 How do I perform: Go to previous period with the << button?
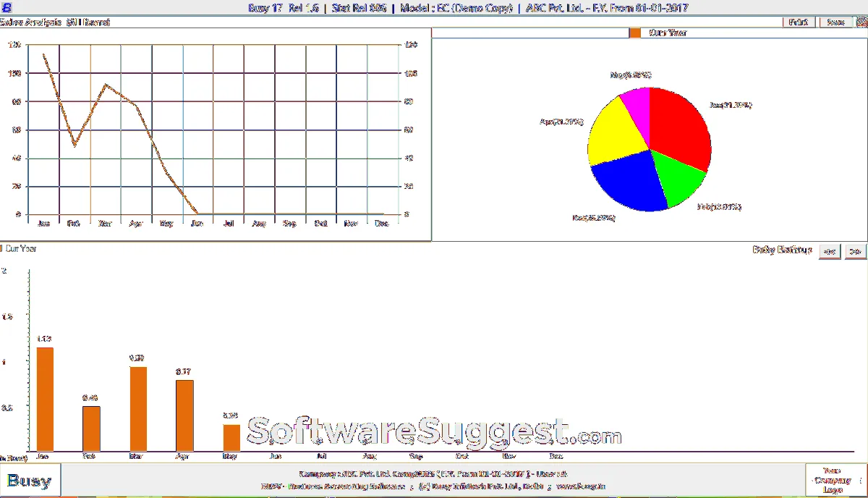pyautogui.click(x=830, y=251)
